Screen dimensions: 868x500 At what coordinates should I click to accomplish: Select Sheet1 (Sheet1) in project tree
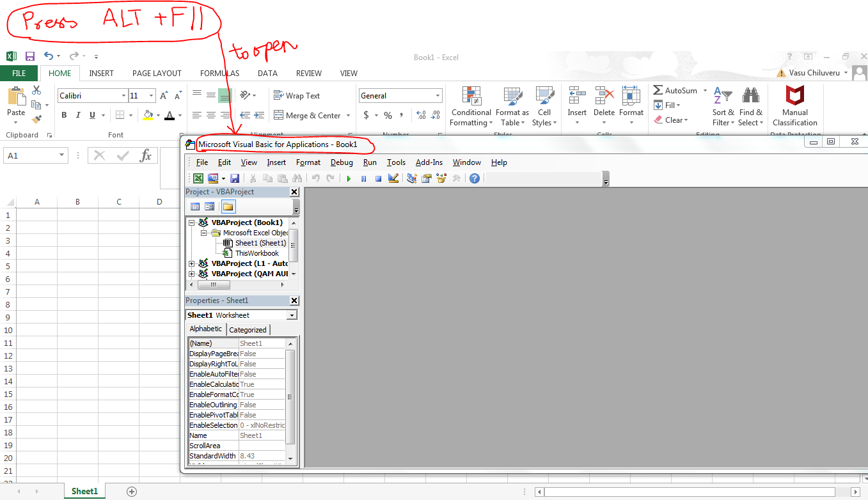(260, 243)
